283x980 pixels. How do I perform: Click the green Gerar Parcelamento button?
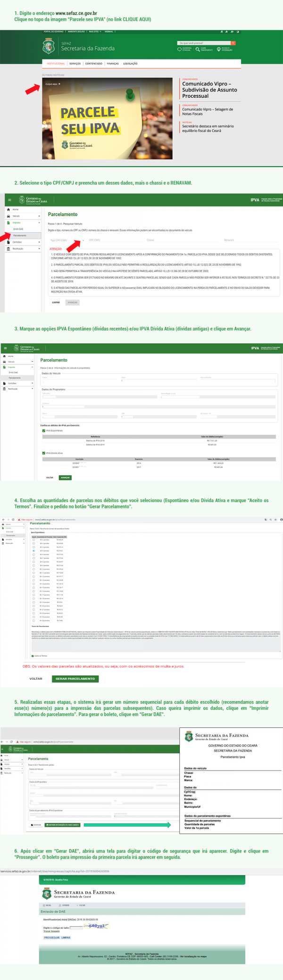75,679
